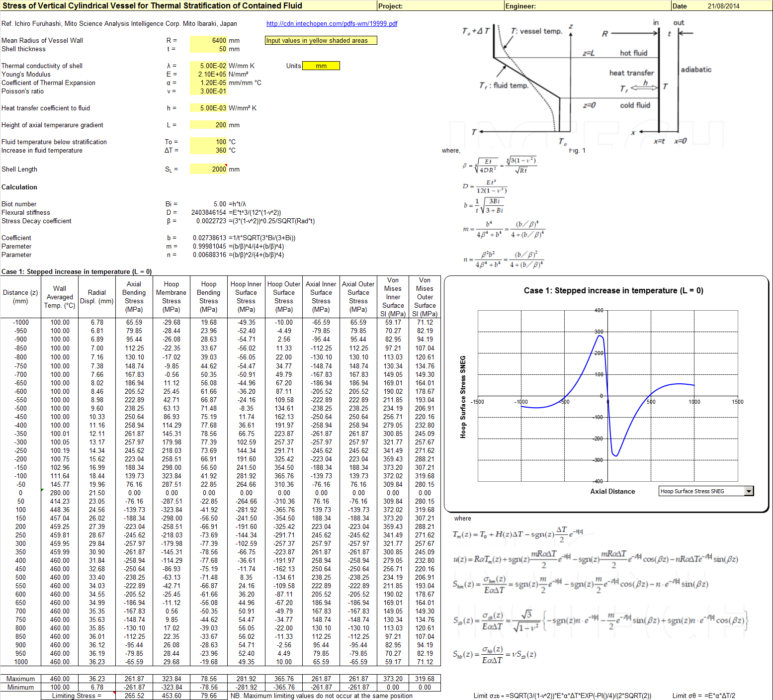Select parameter n value 0.00688316
The width and height of the screenshot is (773, 700).
tap(208, 255)
